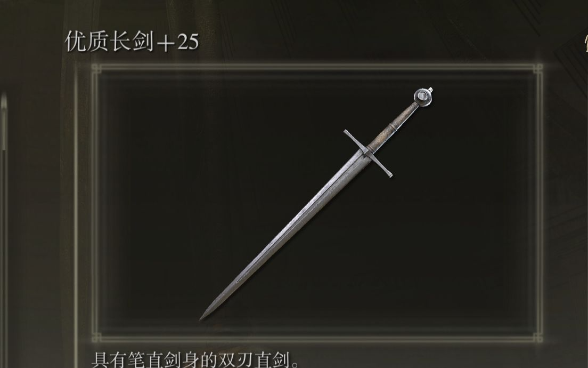Click the preview frame's bottom-right corner ornament
The height and width of the screenshot is (368, 588).
click(x=538, y=337)
